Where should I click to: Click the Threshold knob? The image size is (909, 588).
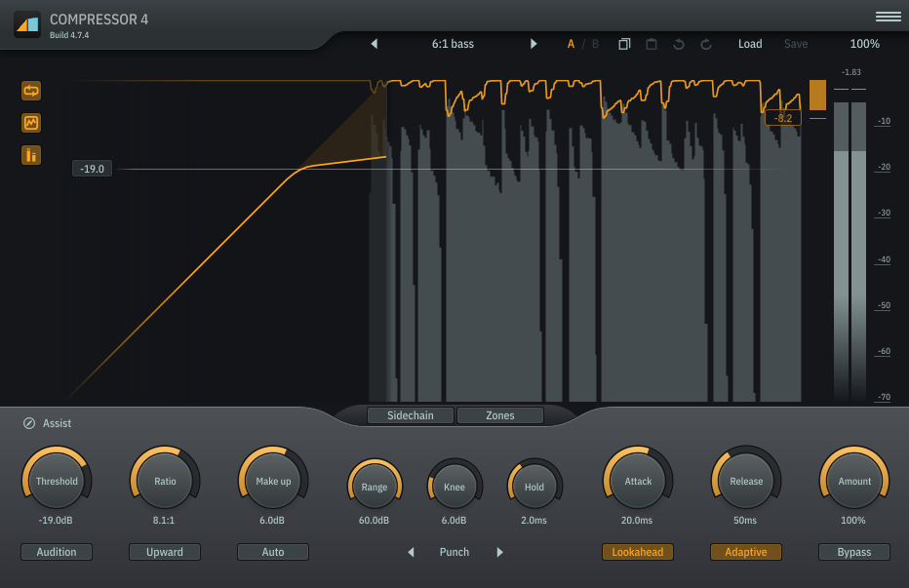click(57, 482)
